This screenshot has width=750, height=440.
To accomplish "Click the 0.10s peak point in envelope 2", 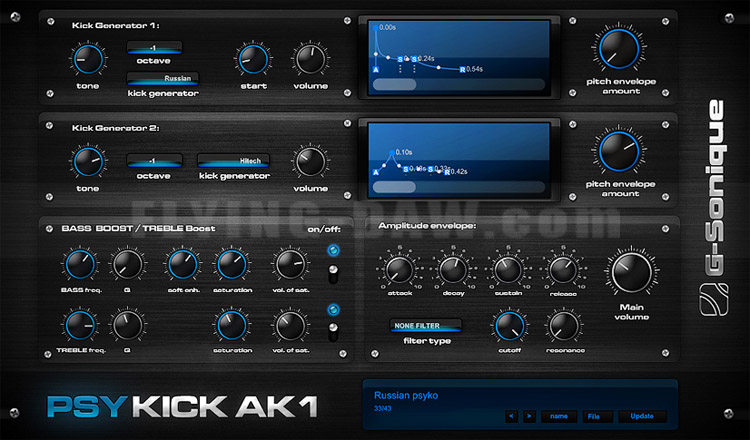I will pyautogui.click(x=392, y=153).
